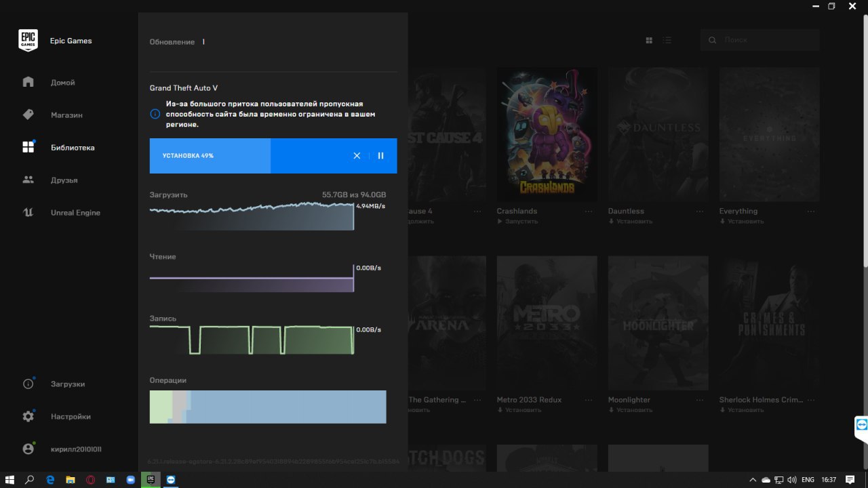Open more options menu for Sherlock Holmes
868x488 pixels.
coord(812,400)
